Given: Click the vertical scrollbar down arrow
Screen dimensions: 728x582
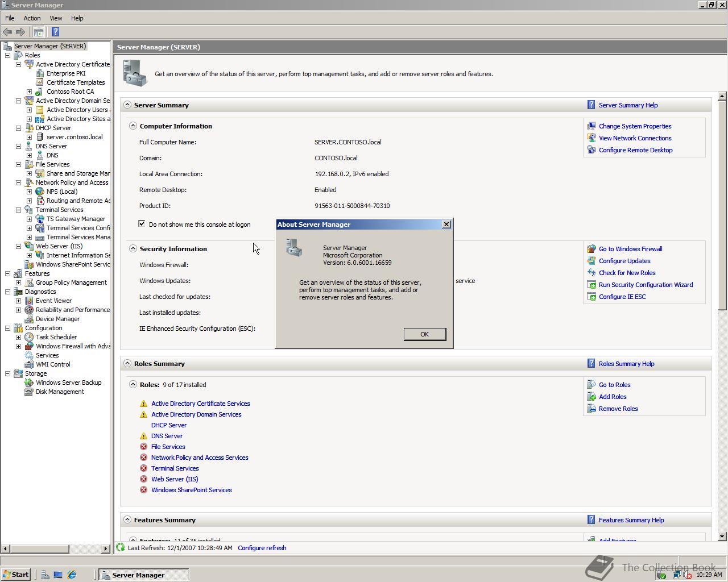Looking at the screenshot, I should click(722, 536).
